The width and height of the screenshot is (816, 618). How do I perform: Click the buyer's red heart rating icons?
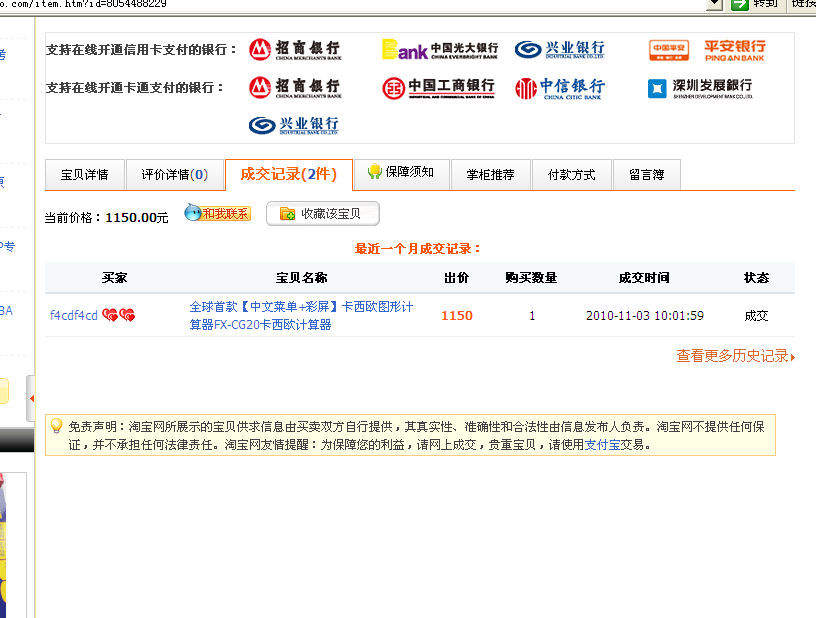tap(119, 315)
